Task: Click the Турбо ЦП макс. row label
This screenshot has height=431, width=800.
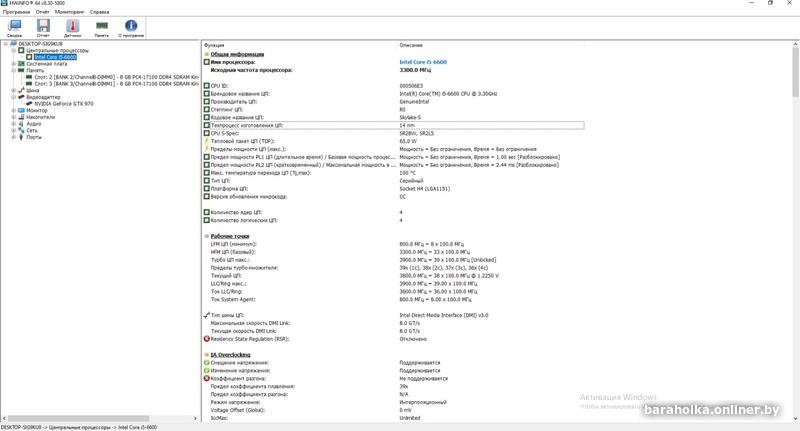Action: click(x=230, y=260)
